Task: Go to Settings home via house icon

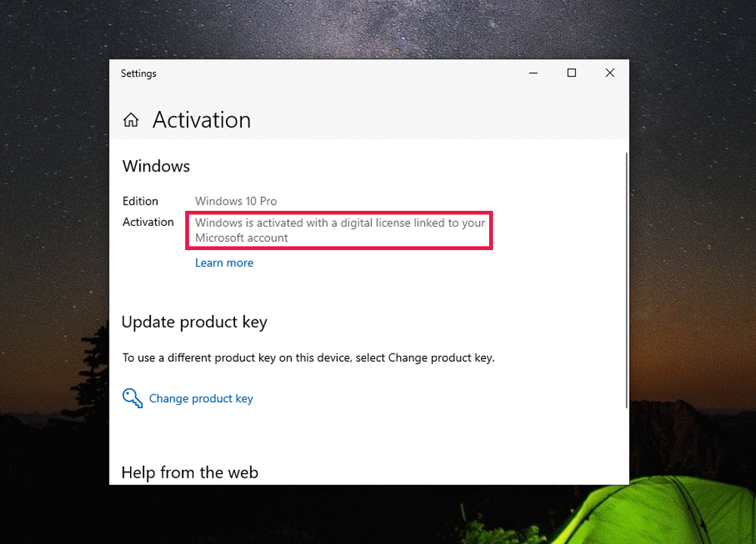Action: pos(131,119)
